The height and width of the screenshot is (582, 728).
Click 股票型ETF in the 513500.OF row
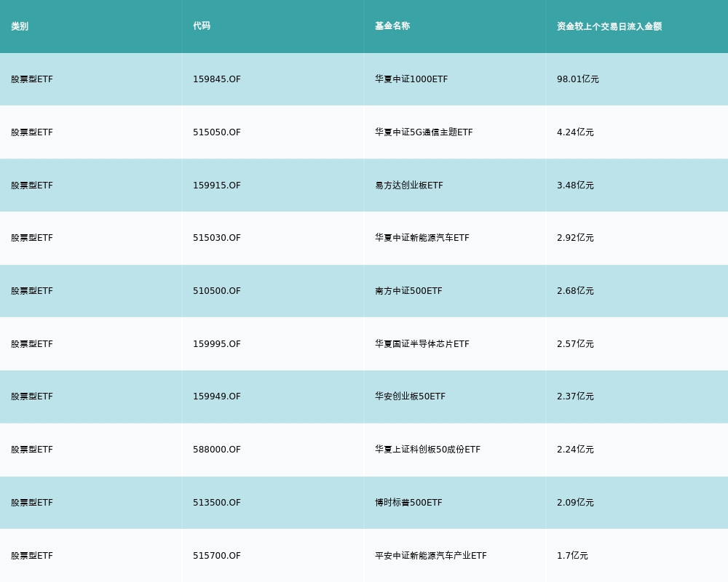(x=32, y=503)
